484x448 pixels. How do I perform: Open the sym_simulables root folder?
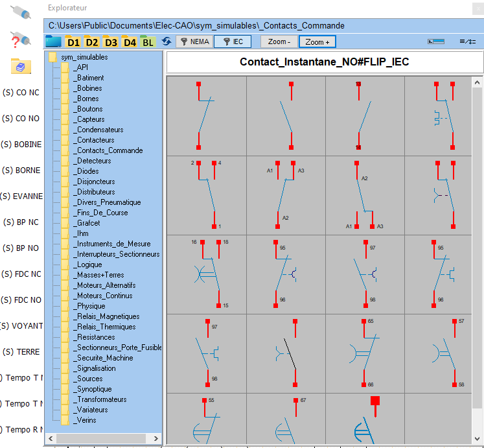coord(84,57)
